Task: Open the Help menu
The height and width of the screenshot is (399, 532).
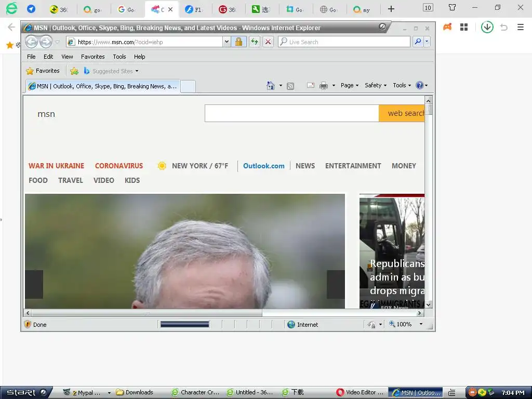Action: 139,57
